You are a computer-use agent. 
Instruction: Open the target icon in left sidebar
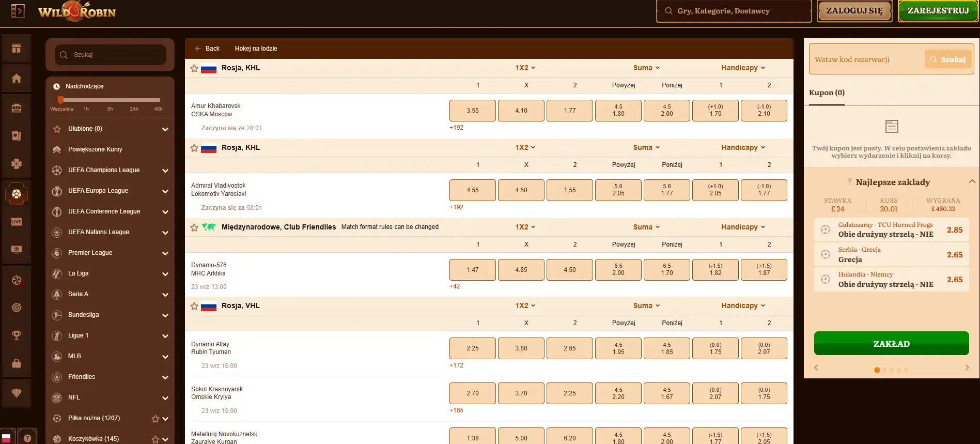pos(17,308)
